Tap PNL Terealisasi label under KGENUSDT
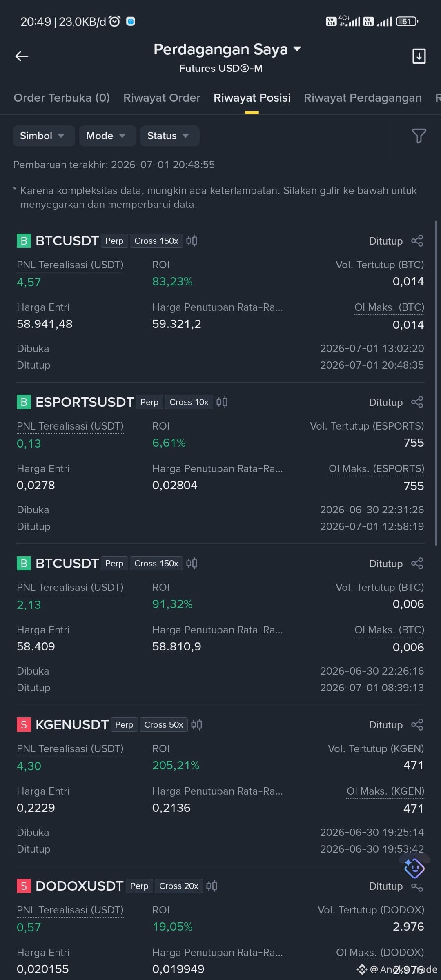Image resolution: width=441 pixels, height=980 pixels. (70, 748)
